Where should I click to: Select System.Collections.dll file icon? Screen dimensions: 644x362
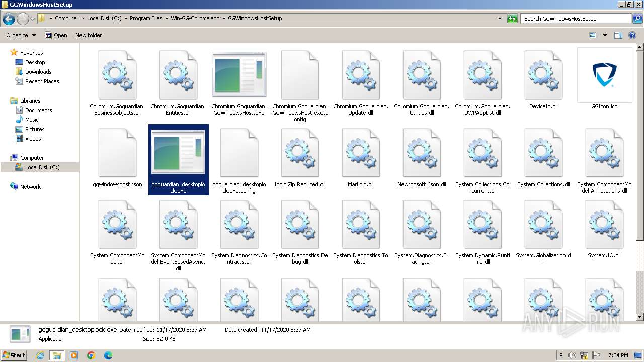pyautogui.click(x=543, y=152)
